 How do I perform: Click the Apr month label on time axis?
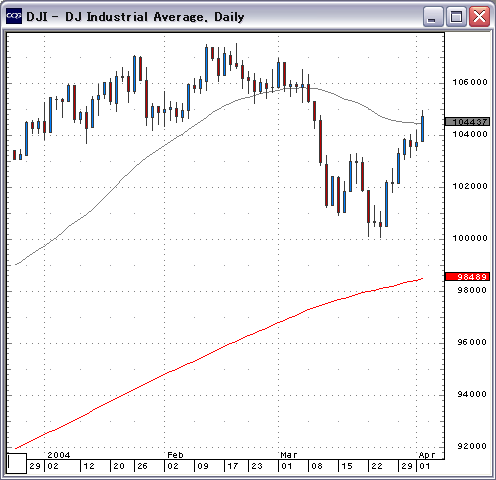pos(427,455)
